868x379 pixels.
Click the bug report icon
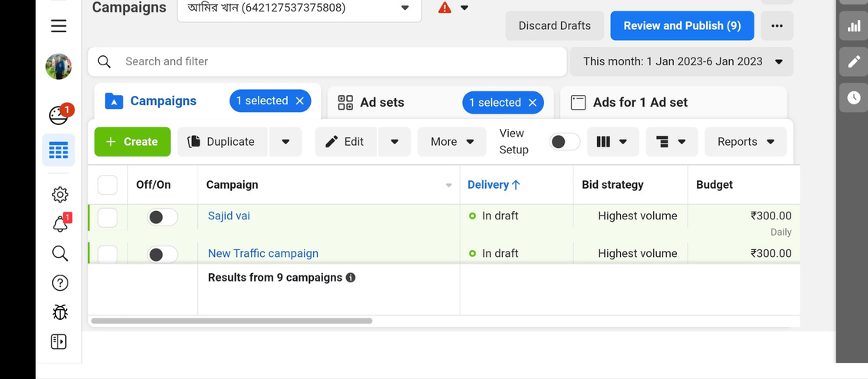tap(60, 311)
